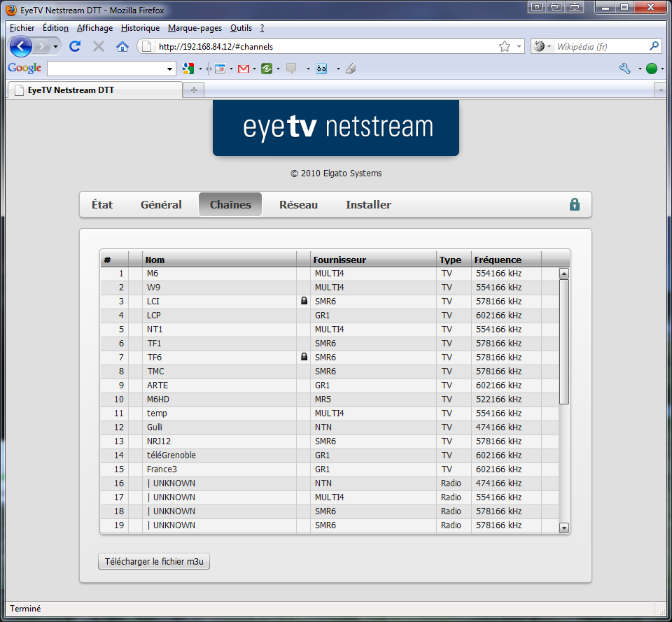
Task: Click the highlighter pen toolbar icon
Action: pos(351,69)
